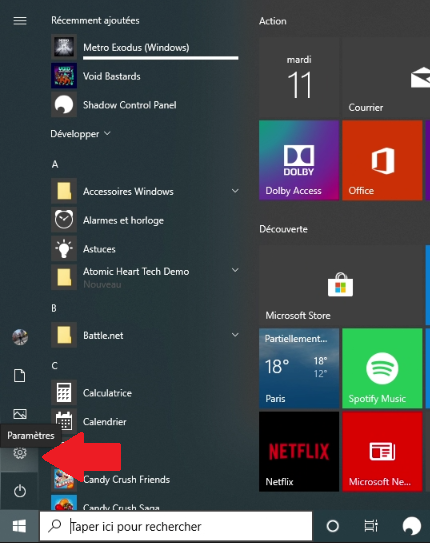Open Cortana circle icon in taskbar
The image size is (430, 543).
point(333,526)
